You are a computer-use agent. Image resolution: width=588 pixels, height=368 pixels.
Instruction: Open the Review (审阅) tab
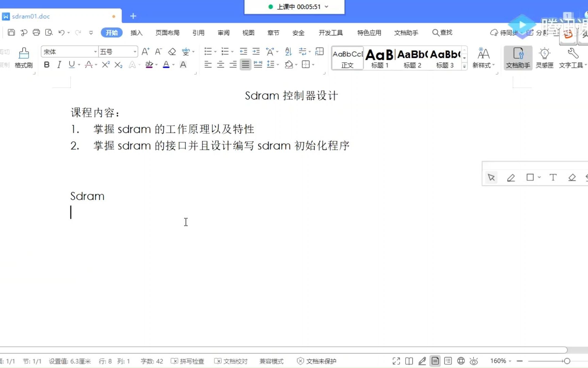coord(224,33)
